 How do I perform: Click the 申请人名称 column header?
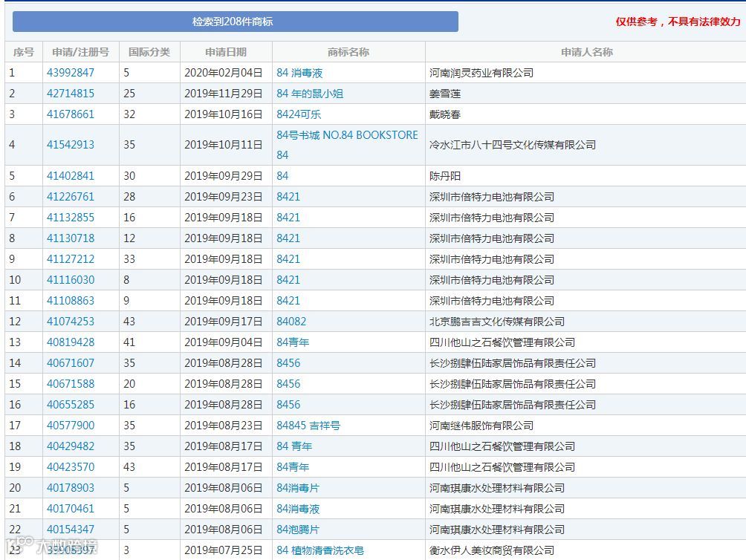coord(587,52)
